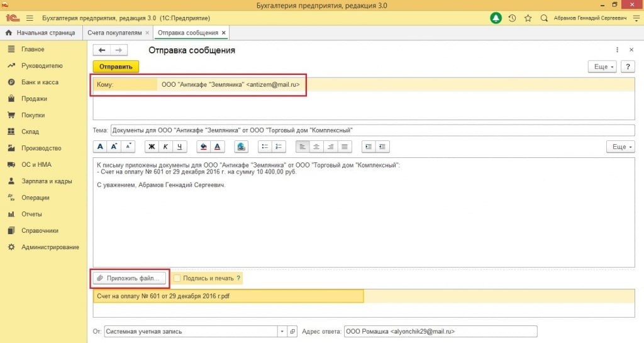Expand the Еще dropdown next to help button

(602, 67)
